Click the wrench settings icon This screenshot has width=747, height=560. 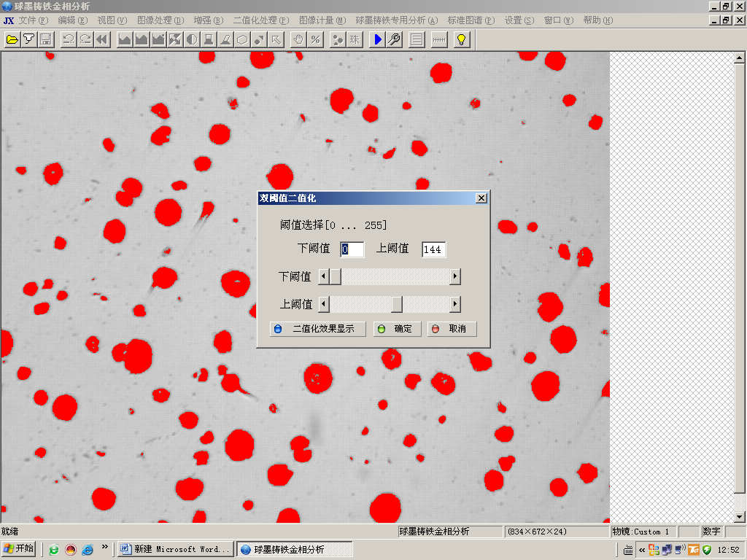[394, 39]
